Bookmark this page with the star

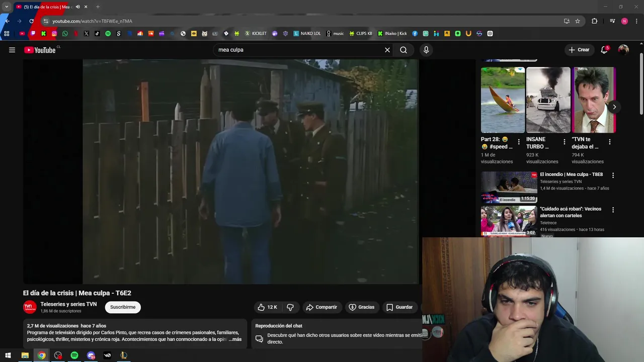point(578,21)
